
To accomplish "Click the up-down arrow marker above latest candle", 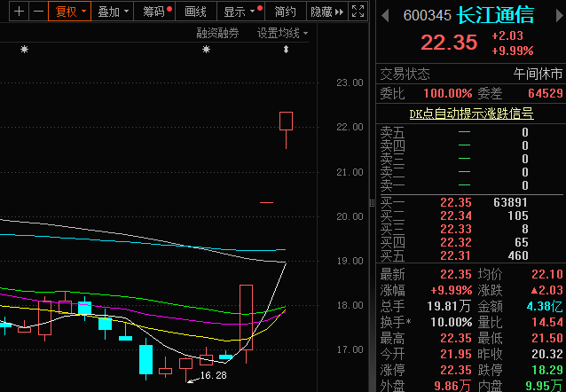I will tap(286, 49).
